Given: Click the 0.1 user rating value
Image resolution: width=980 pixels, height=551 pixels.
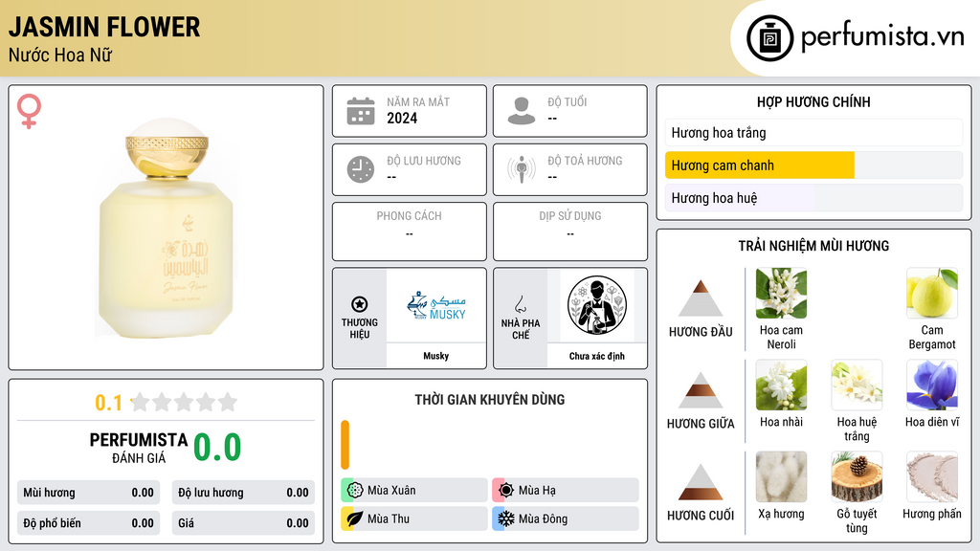Looking at the screenshot, I should [109, 403].
